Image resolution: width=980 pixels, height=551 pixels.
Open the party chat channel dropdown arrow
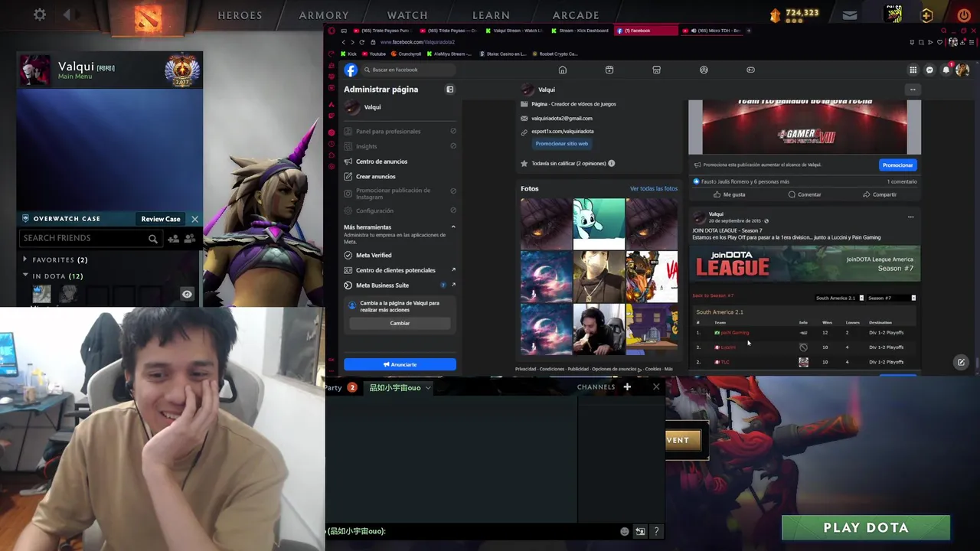[428, 388]
